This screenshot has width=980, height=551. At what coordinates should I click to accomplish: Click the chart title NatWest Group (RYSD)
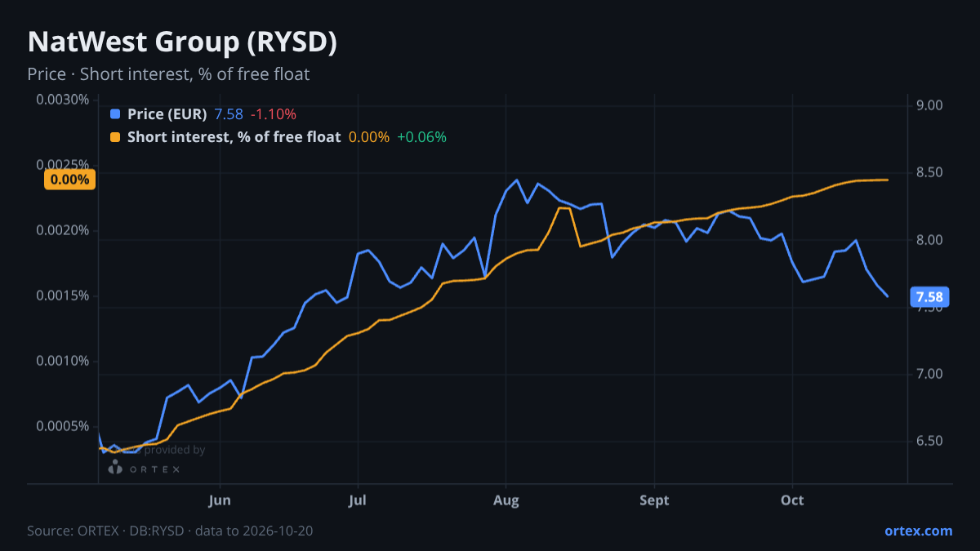pyautogui.click(x=182, y=42)
